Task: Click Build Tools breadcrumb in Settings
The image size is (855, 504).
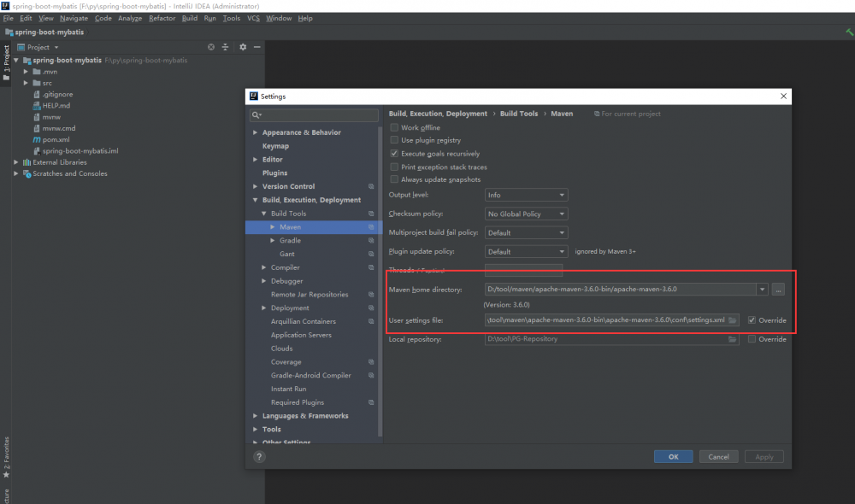Action: 519,114
